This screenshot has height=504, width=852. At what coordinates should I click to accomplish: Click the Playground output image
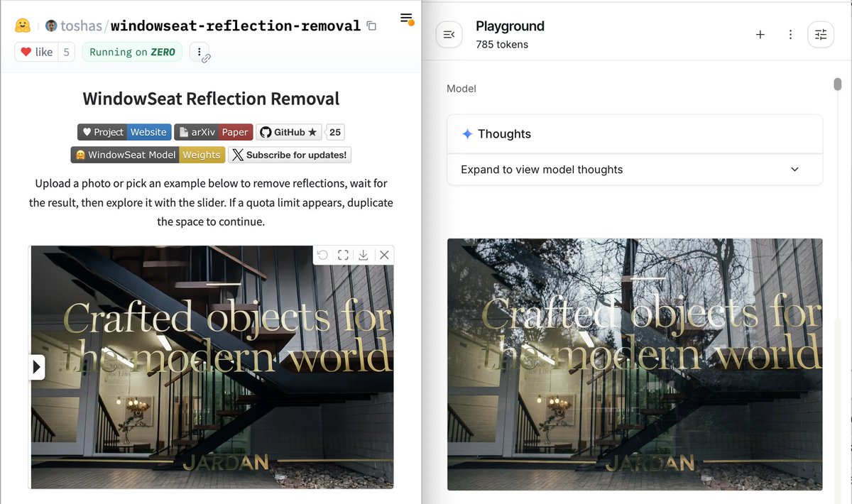[634, 364]
